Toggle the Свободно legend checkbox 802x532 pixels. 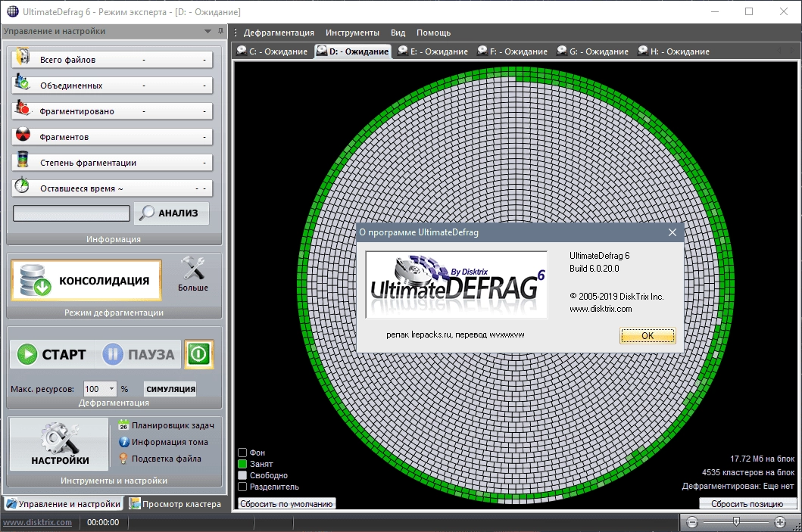242,475
